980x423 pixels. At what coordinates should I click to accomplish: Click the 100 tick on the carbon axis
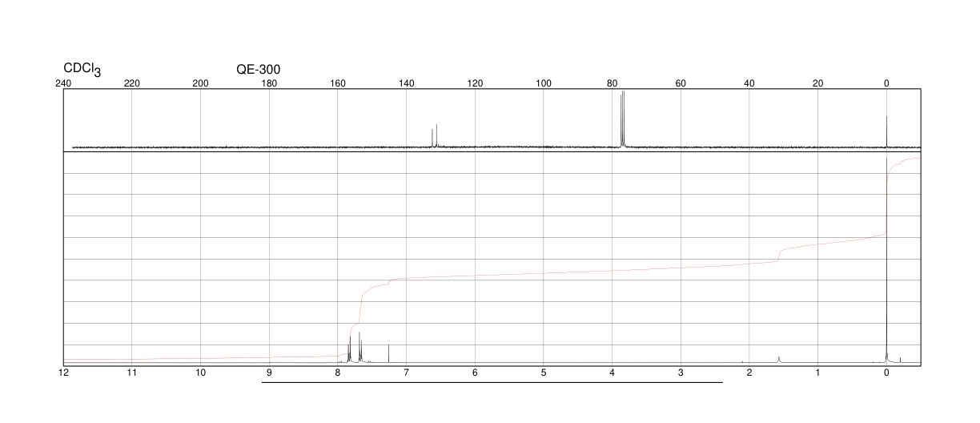544,83
